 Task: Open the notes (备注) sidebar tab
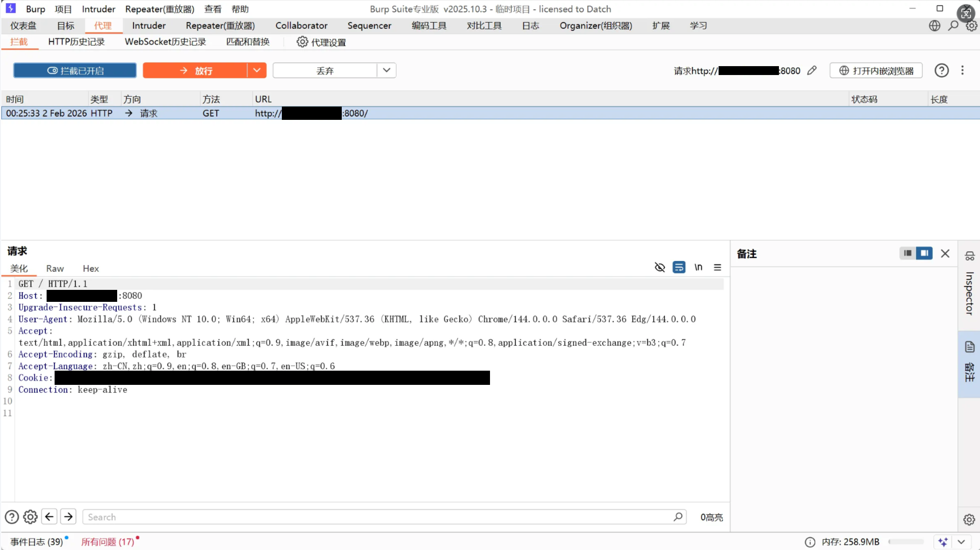pos(969,364)
